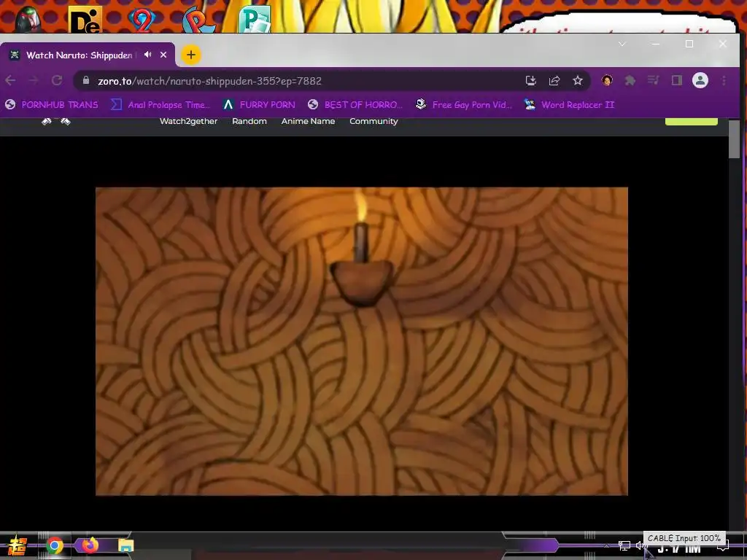Open the media controls toolbar icon
Viewport: 747px width, 560px height.
coord(653,80)
